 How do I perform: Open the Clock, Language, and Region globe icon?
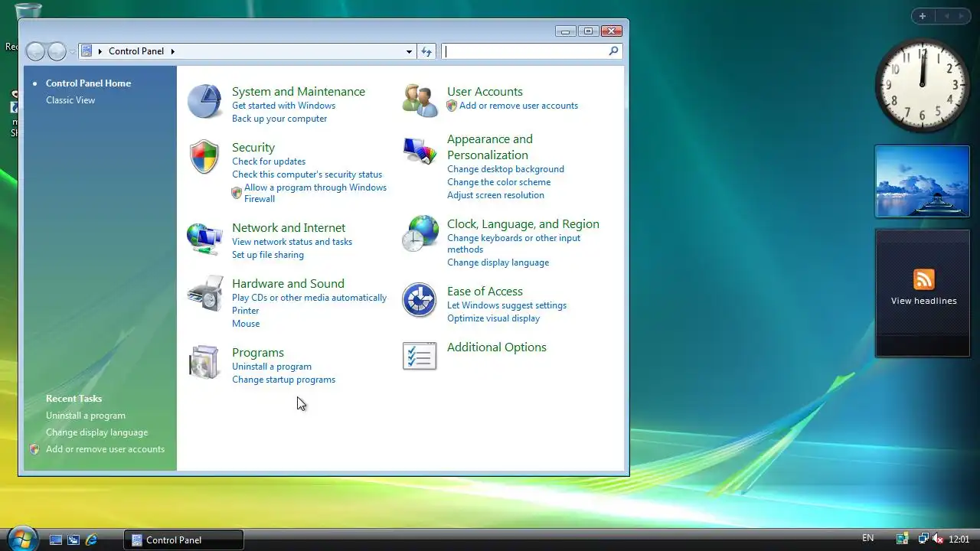[420, 233]
